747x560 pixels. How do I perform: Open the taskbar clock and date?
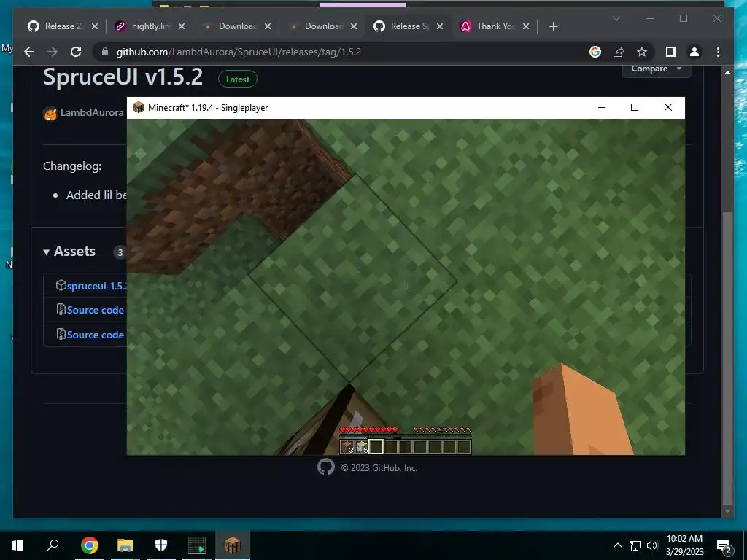click(684, 545)
